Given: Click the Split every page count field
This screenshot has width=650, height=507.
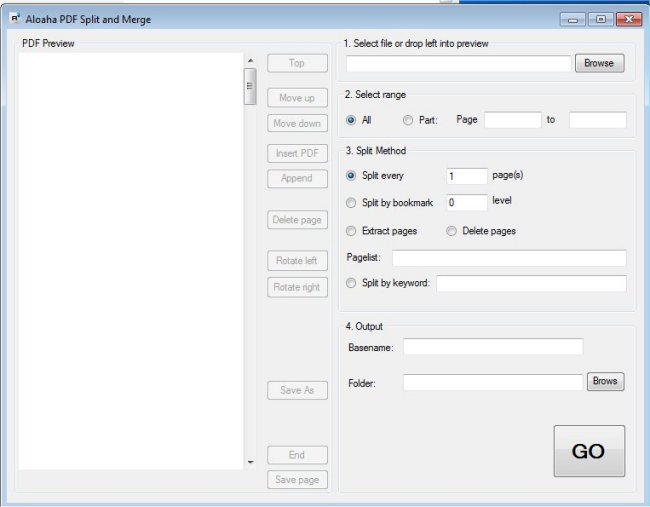Looking at the screenshot, I should [x=467, y=176].
